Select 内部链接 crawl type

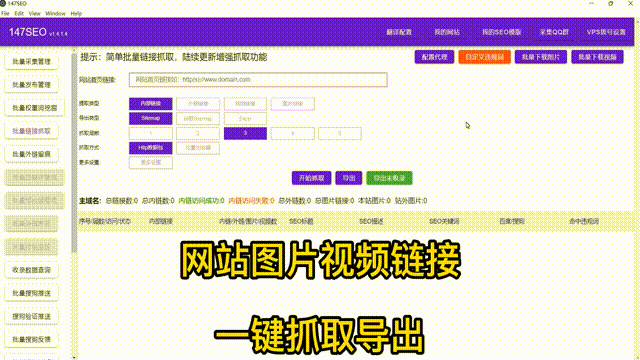pyautogui.click(x=151, y=104)
